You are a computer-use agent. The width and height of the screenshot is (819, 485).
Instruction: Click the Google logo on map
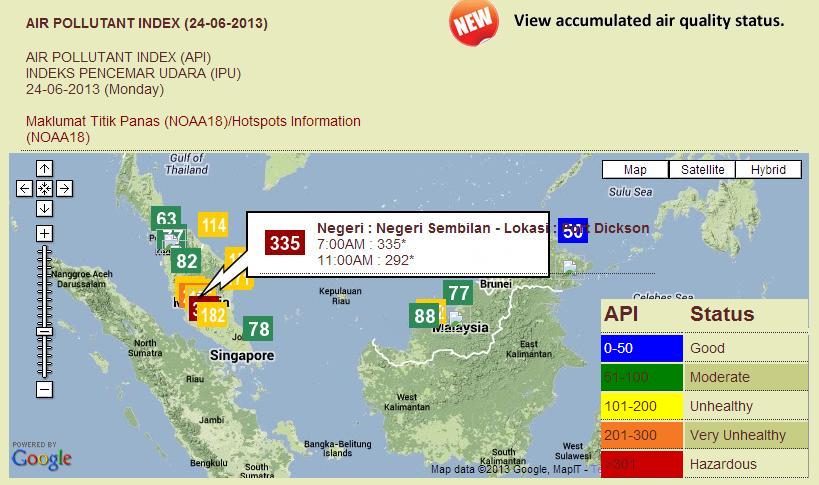tap(41, 459)
